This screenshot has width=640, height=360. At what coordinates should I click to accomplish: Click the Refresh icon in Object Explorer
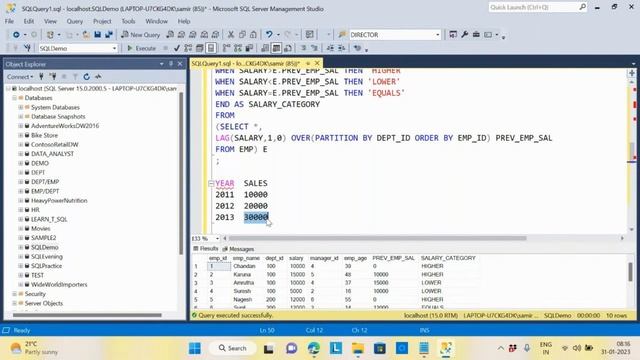click(87, 76)
